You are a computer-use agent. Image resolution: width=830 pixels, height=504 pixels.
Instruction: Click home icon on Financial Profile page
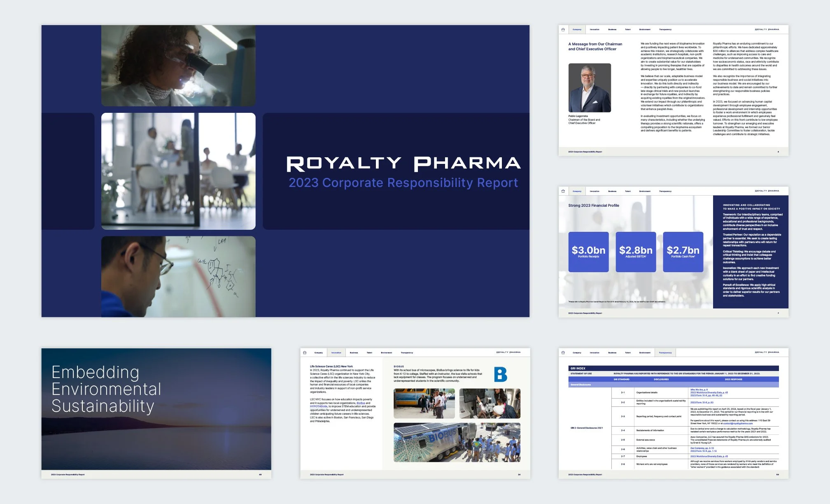(563, 191)
